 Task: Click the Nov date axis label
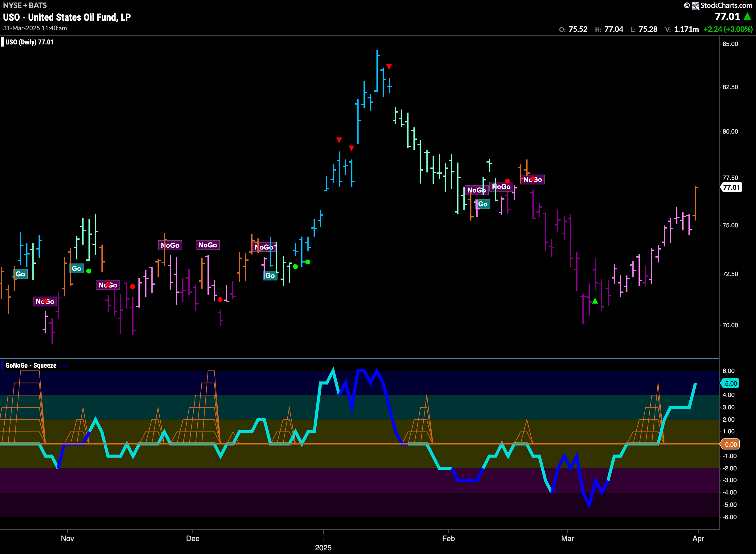pyautogui.click(x=67, y=538)
